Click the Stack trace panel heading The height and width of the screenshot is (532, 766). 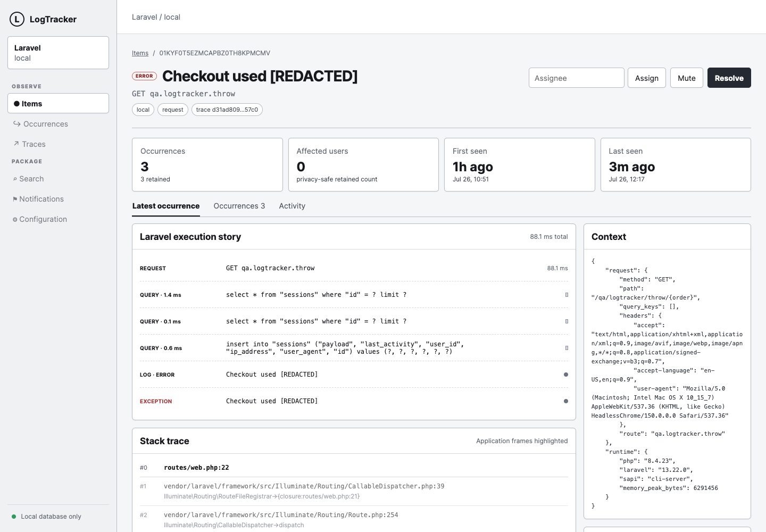pyautogui.click(x=164, y=441)
